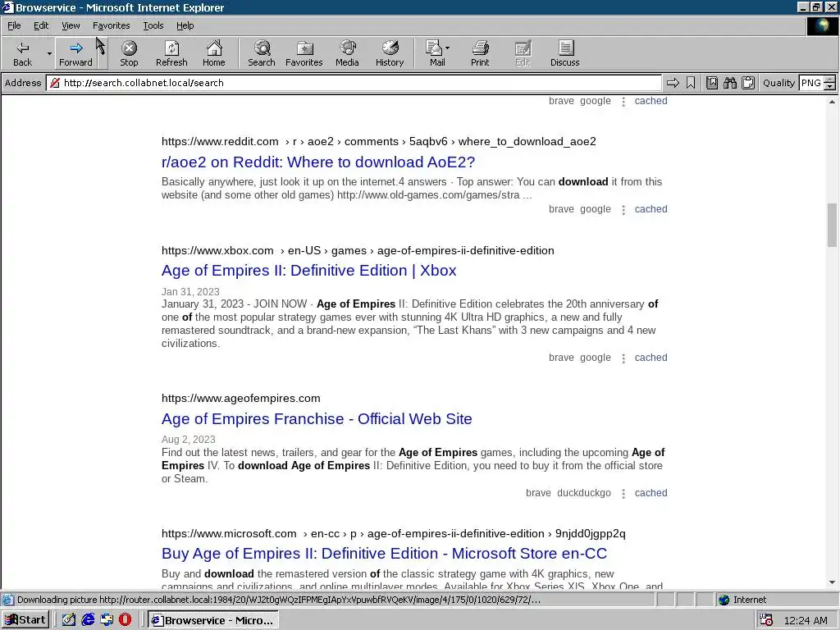The height and width of the screenshot is (630, 840).
Task: Open Age of Empires II Xbox result
Action: tap(308, 271)
